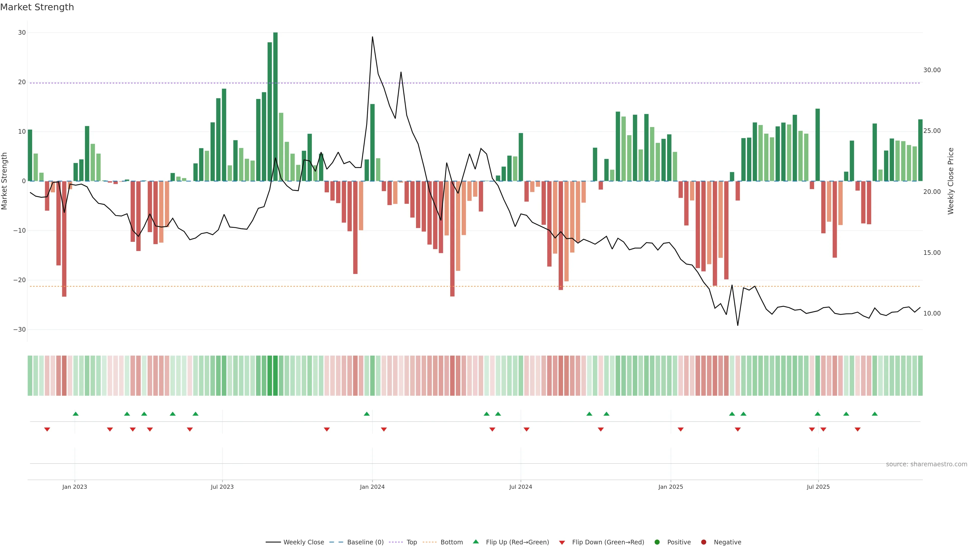Click the Weekly Close Price axis title
980x551 pixels.
click(x=951, y=181)
